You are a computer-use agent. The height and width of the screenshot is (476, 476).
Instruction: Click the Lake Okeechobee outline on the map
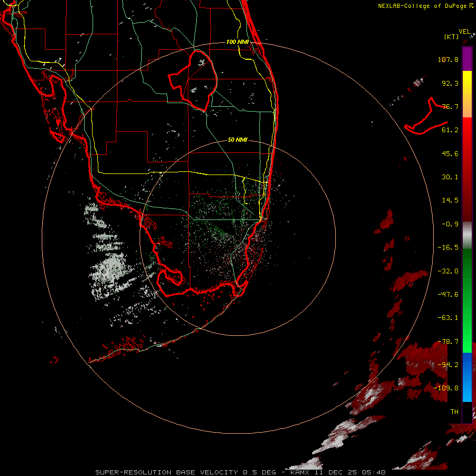tap(193, 81)
